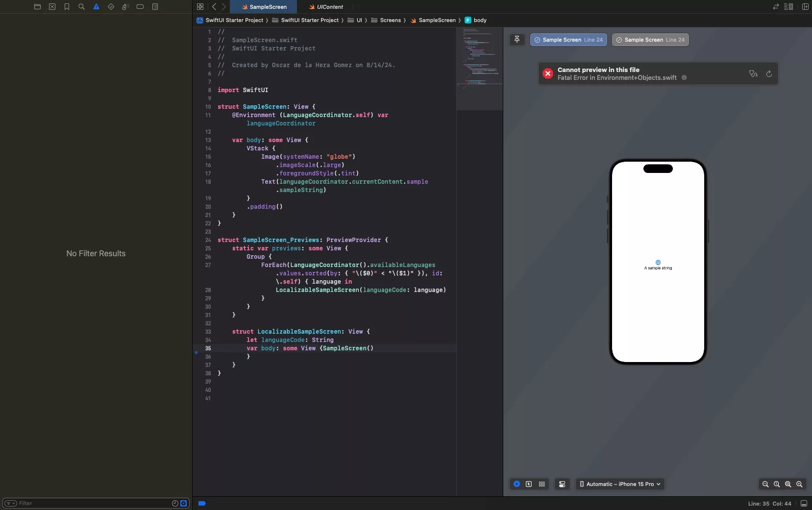Select the highlighted Sample Screen preview tab

(568, 40)
